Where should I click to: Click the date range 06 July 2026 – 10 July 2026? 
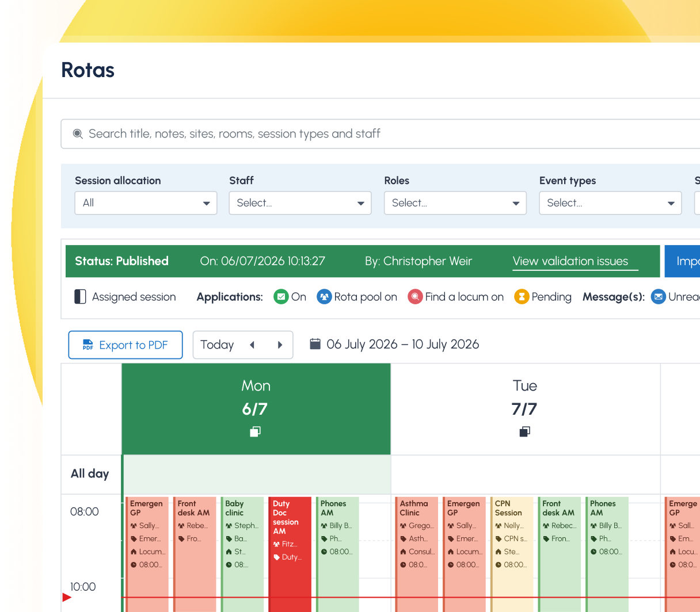pyautogui.click(x=403, y=344)
